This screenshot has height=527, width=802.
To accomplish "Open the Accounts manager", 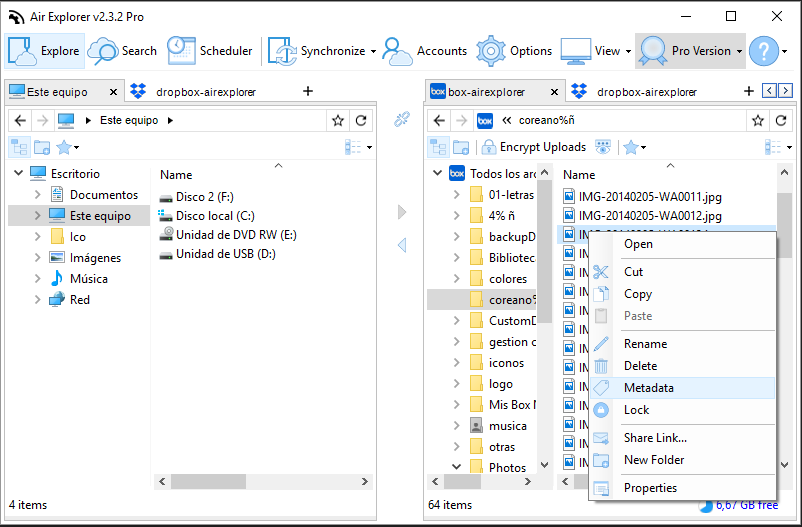I will tap(425, 51).
